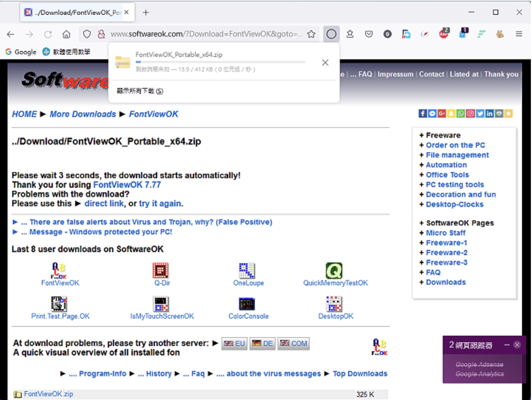Open More Downloads breadcrumb
532x400 pixels.
click(83, 114)
